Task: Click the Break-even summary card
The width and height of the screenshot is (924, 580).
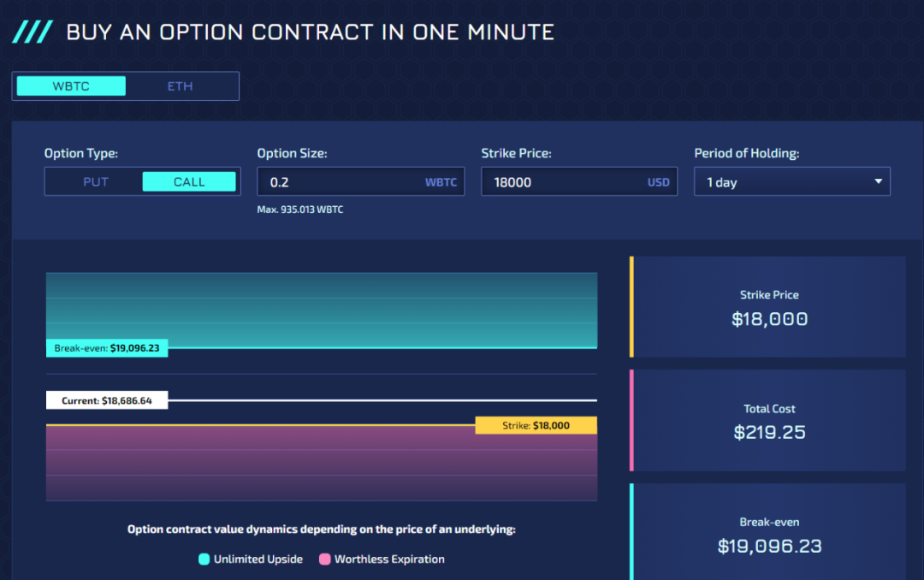Action: (768, 535)
